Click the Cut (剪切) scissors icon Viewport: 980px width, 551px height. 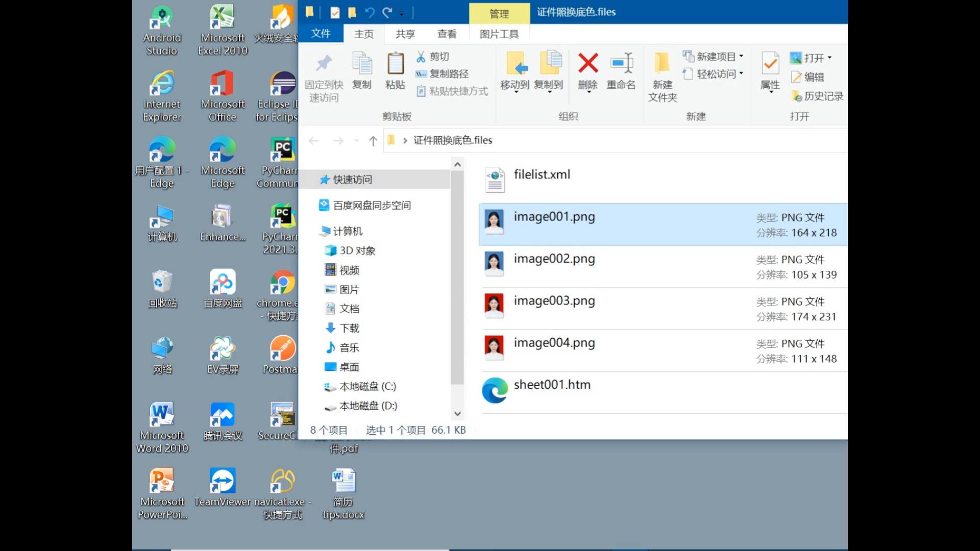421,57
